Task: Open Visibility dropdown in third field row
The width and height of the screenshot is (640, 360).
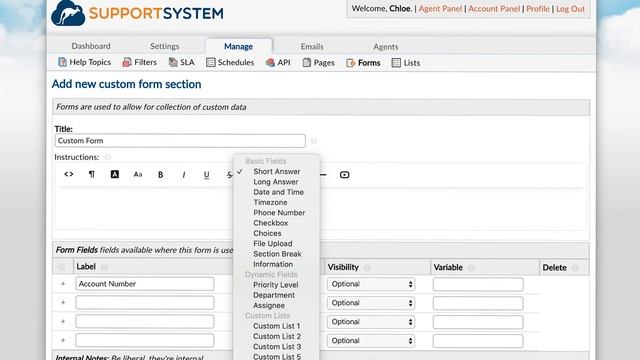Action: 371,322
